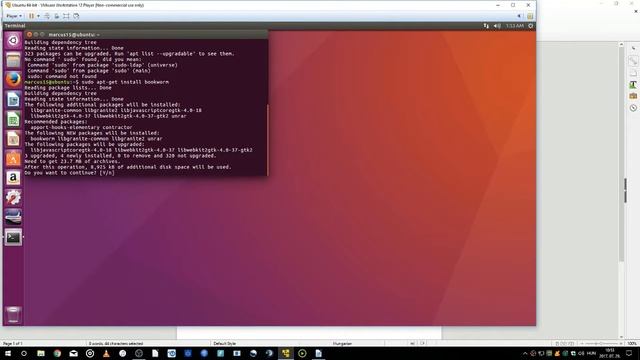
Task: Switch to the LibreOffice Writer taskbar button
Action: coord(318,353)
